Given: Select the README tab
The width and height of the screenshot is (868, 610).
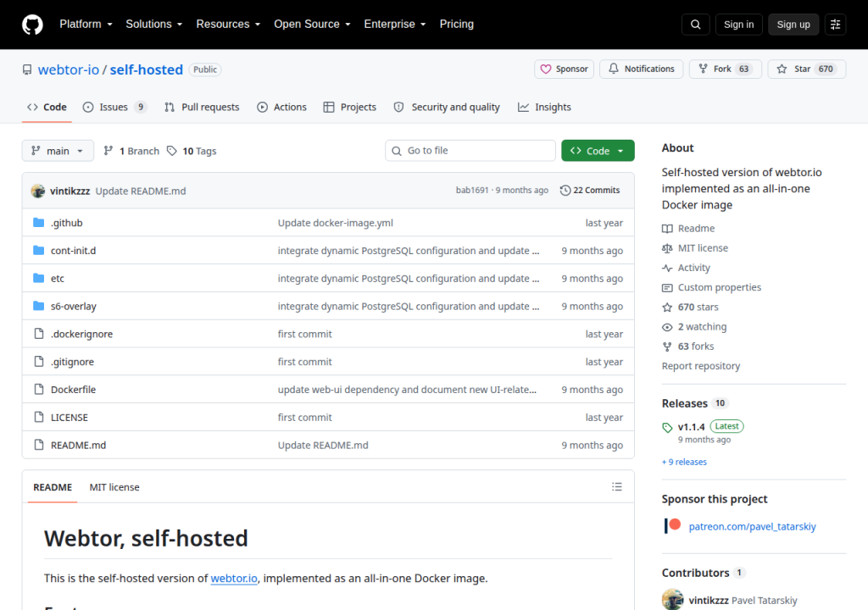Looking at the screenshot, I should click(x=53, y=487).
